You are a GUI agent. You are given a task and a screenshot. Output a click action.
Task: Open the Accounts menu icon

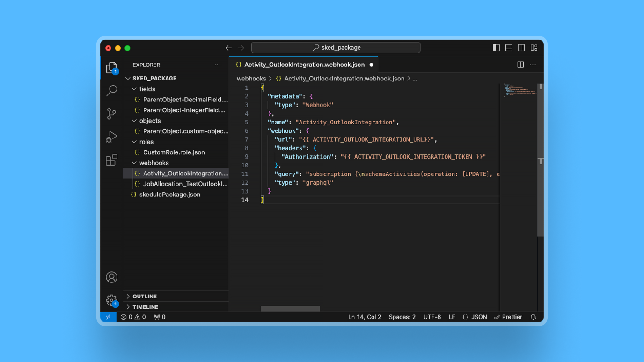(111, 277)
